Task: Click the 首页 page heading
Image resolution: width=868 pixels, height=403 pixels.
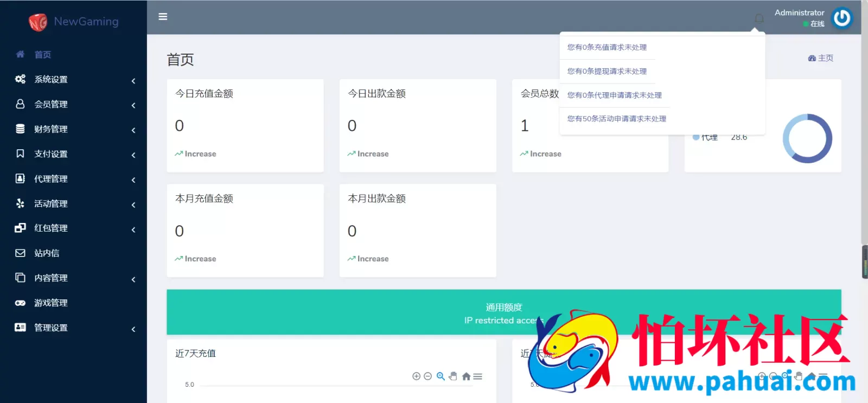Action: pyautogui.click(x=180, y=60)
